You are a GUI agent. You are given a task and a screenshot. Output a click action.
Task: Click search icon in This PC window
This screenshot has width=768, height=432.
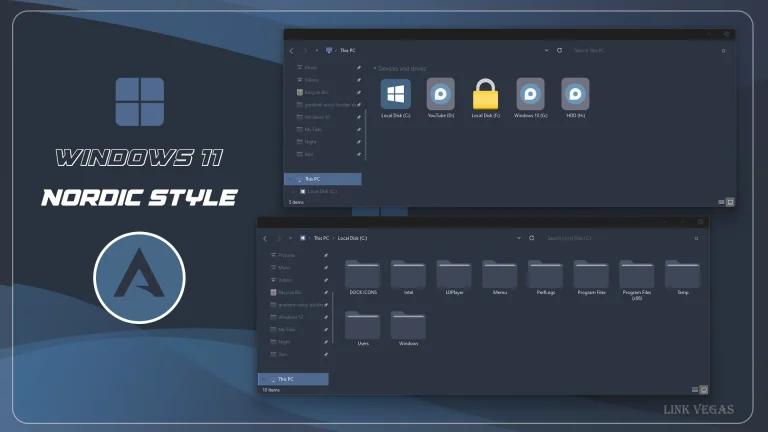click(x=723, y=50)
